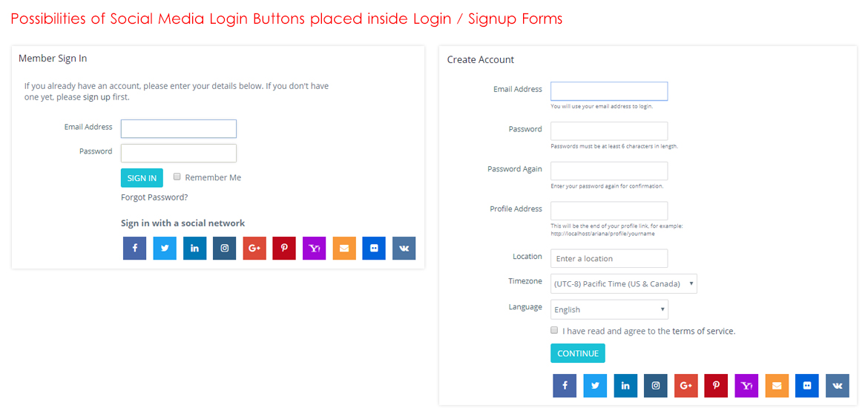Click the CONTINUE button
This screenshot has width=868, height=414.
[x=578, y=353]
